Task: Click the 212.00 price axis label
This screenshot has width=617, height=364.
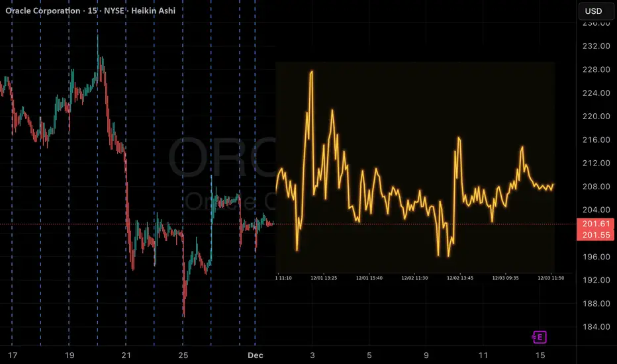Action: click(x=596, y=163)
